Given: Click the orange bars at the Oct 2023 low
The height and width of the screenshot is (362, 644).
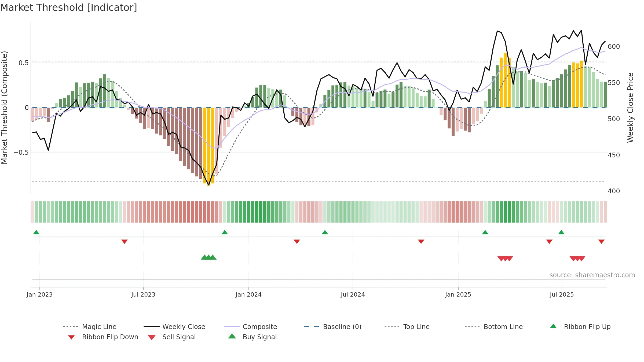Looking at the screenshot, I should [208, 146].
